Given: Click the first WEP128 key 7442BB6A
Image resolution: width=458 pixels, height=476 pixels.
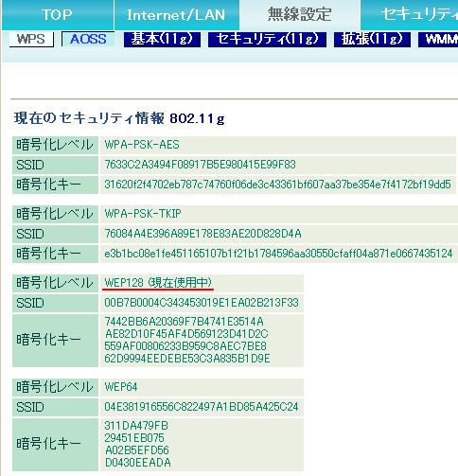Looking at the screenshot, I should point(184,322).
